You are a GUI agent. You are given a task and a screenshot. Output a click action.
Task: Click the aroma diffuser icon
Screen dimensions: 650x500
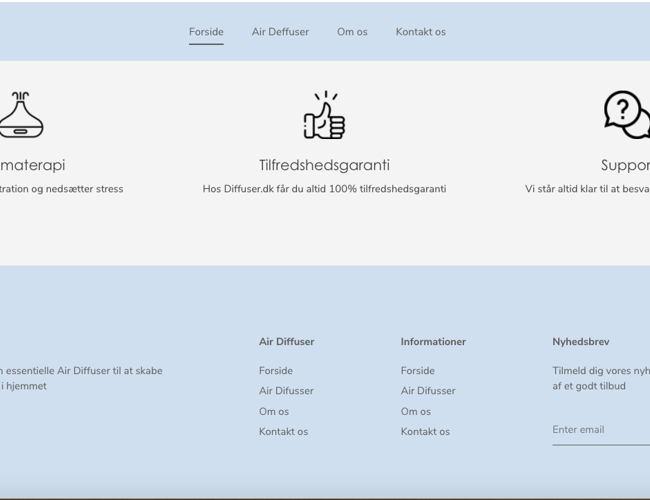21,114
